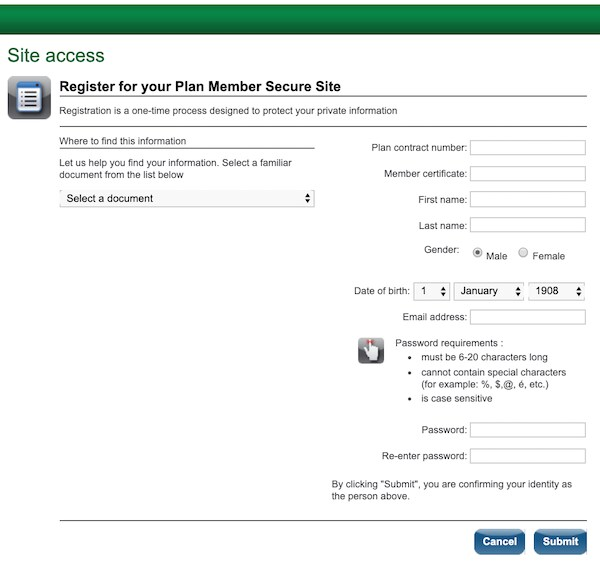Click the Let us help you find text

pos(175,169)
